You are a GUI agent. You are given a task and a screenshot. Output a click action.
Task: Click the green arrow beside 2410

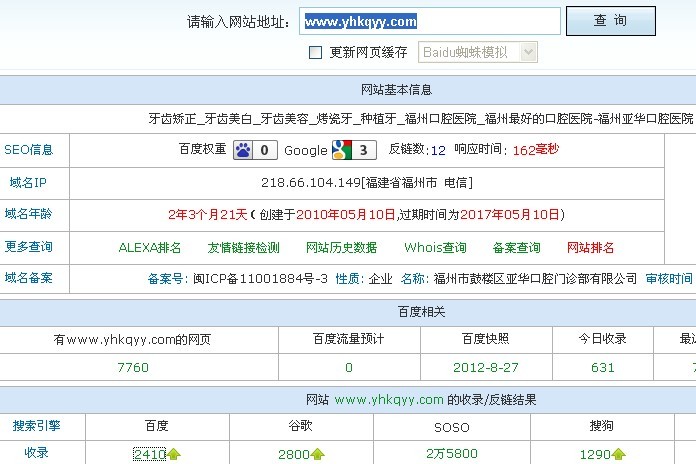pos(174,454)
